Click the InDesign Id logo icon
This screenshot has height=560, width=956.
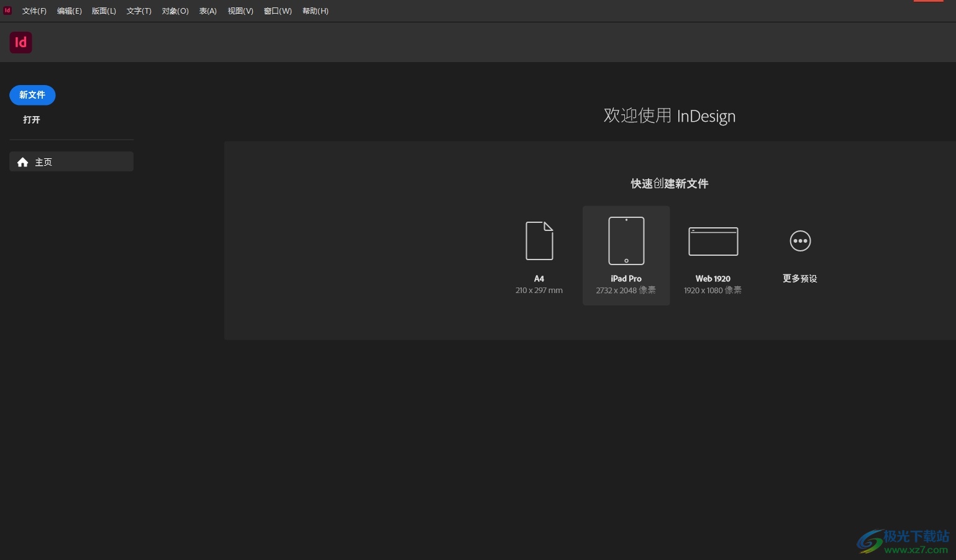pyautogui.click(x=20, y=42)
